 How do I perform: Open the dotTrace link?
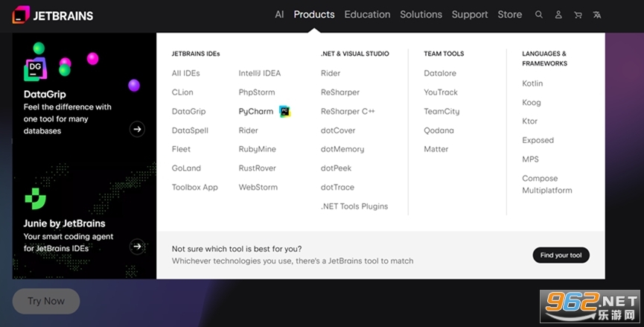(x=337, y=187)
